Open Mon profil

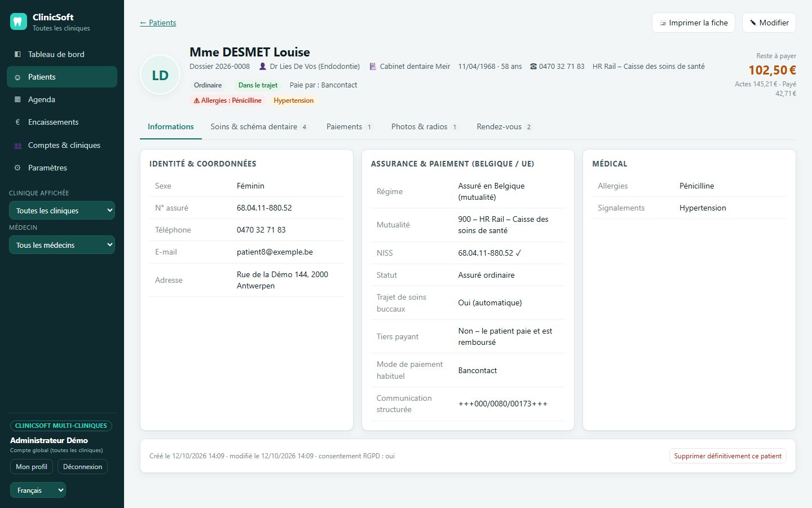coord(32,467)
